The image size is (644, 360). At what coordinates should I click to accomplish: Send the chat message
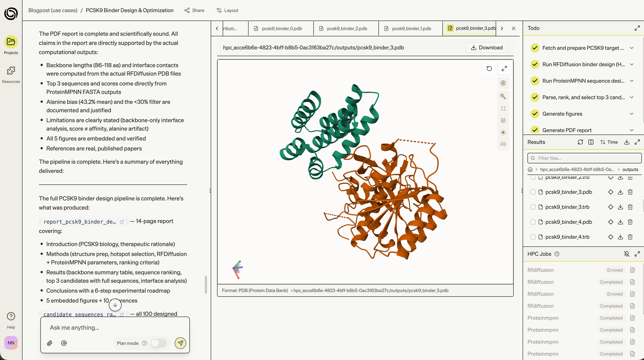180,343
